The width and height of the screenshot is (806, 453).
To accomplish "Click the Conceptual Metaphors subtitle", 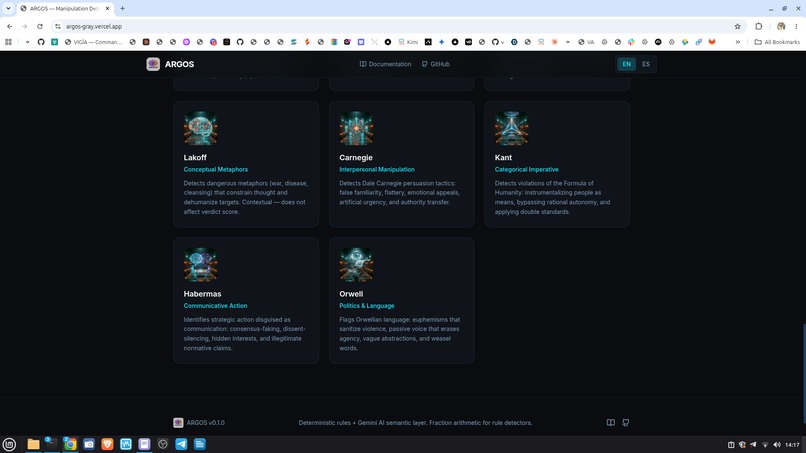I will click(x=215, y=169).
